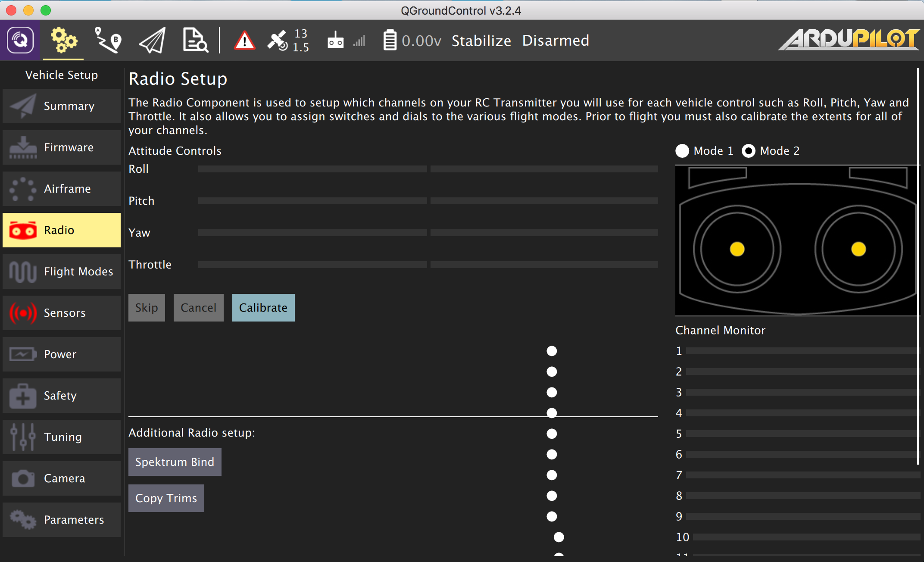Screen dimensions: 924x562
Task: Open the Plan waypoints view icon
Action: point(108,41)
